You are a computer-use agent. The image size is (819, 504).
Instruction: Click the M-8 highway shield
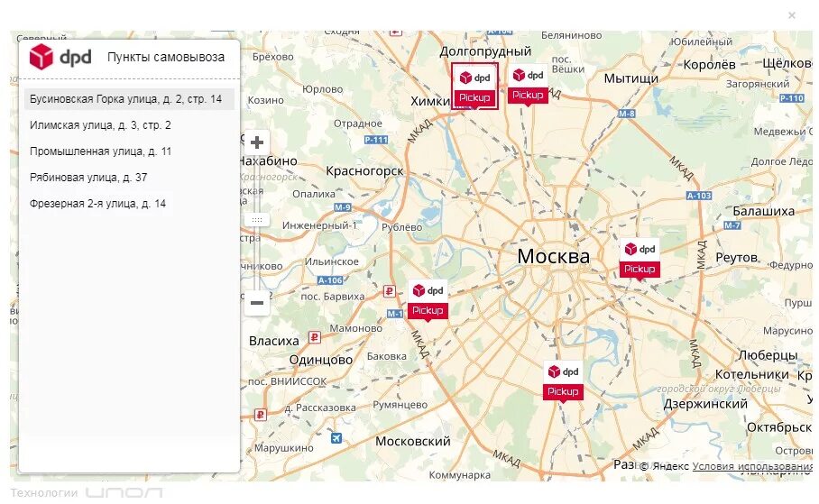627,114
